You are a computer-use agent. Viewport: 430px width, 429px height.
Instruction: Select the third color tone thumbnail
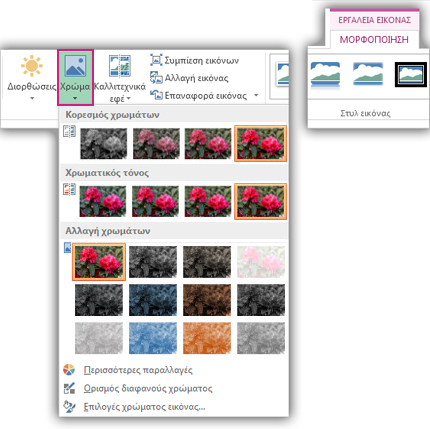pos(208,201)
